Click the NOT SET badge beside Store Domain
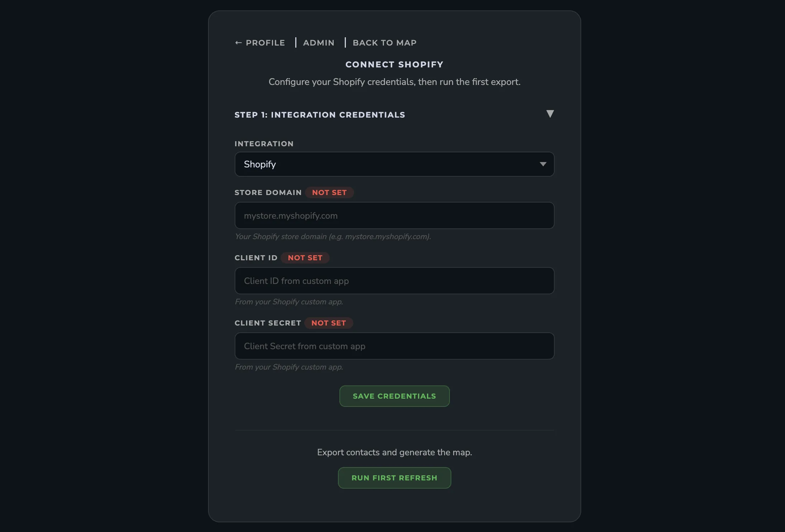This screenshot has width=785, height=532. pyautogui.click(x=329, y=193)
